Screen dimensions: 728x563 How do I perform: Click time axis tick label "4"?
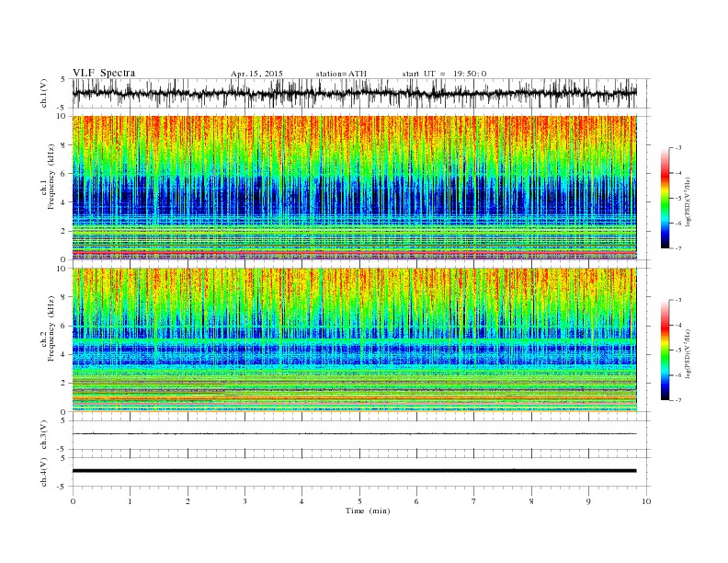[x=301, y=501]
